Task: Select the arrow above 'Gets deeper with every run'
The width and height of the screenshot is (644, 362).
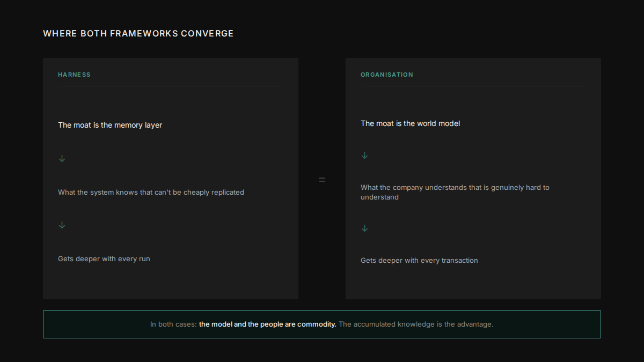Action: click(62, 225)
